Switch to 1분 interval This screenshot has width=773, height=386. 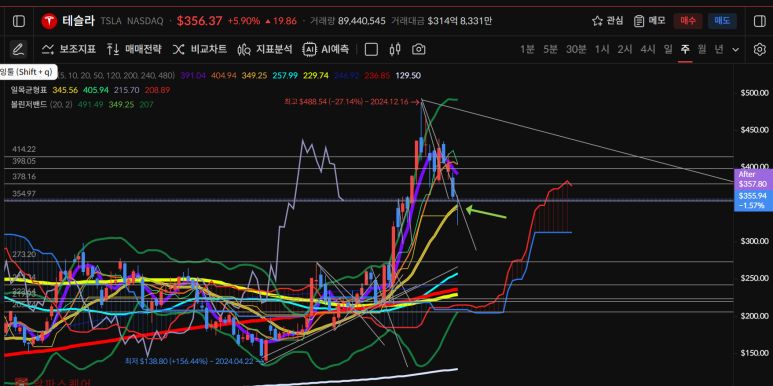(x=527, y=49)
